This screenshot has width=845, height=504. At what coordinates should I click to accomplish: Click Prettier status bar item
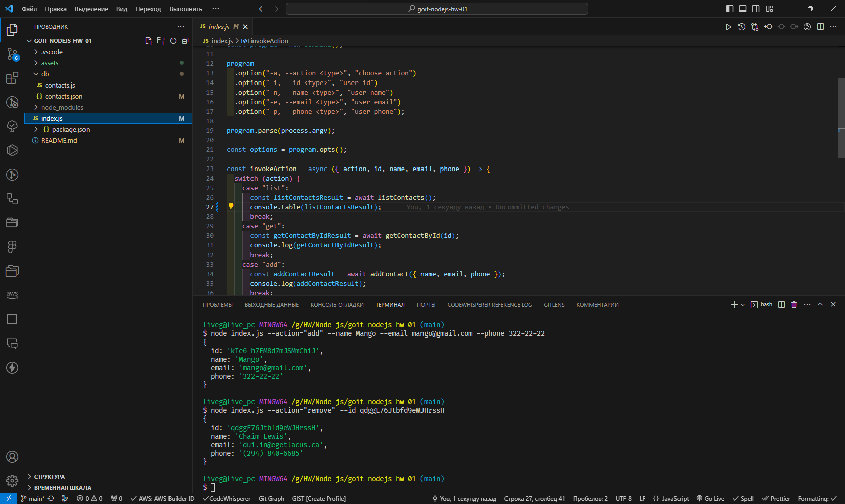[x=776, y=498]
